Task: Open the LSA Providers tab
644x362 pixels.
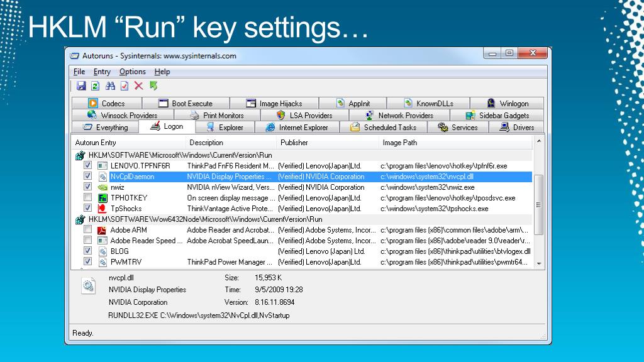Action: [304, 116]
